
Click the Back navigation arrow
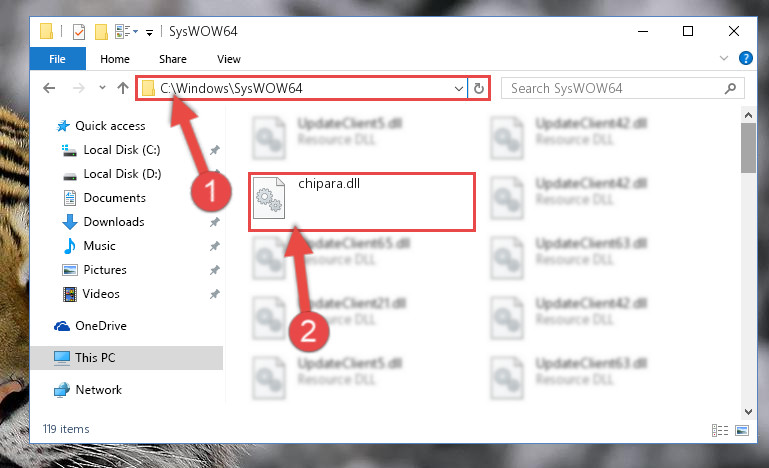pos(49,88)
